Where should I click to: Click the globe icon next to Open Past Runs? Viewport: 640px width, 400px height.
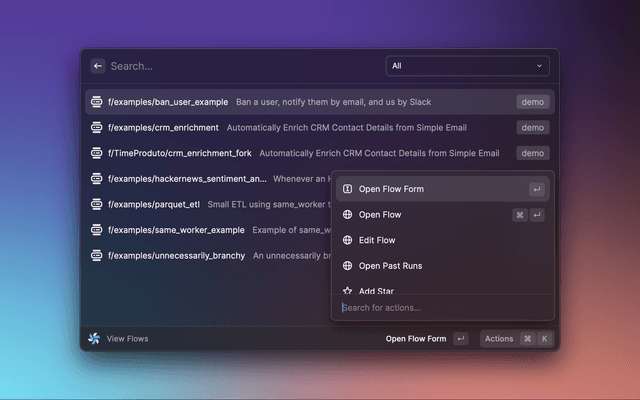pos(347,266)
